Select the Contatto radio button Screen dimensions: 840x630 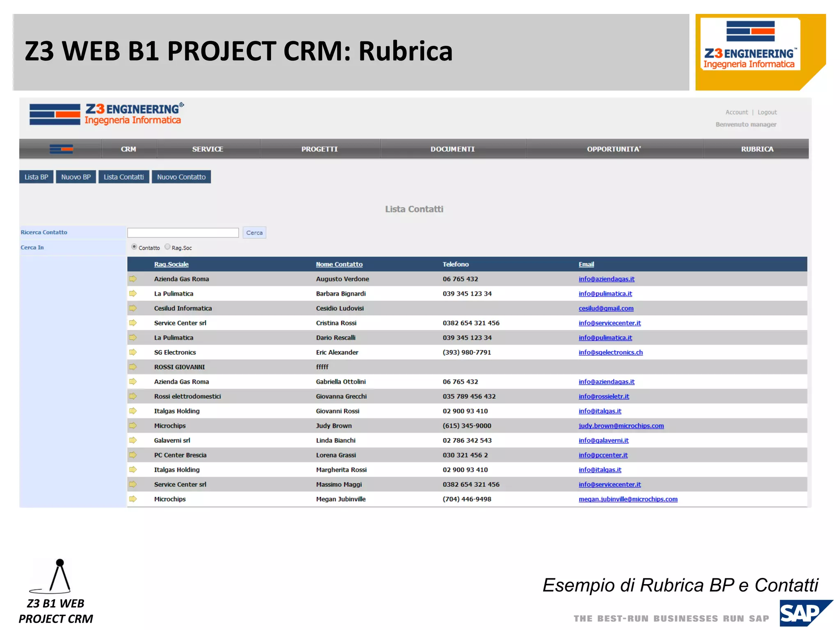pos(134,247)
